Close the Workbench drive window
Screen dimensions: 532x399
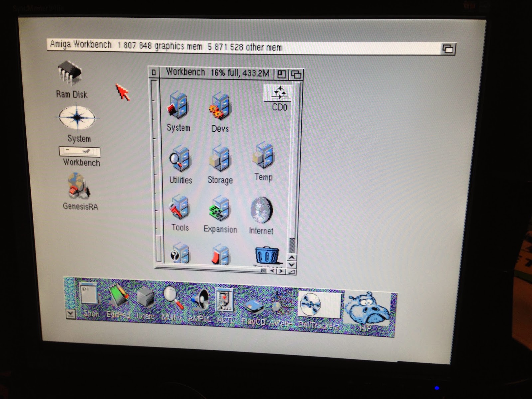pos(153,72)
